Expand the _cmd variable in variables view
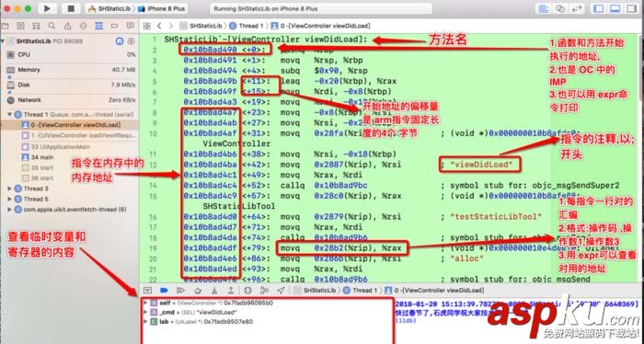The height and width of the screenshot is (344, 644). 145,313
